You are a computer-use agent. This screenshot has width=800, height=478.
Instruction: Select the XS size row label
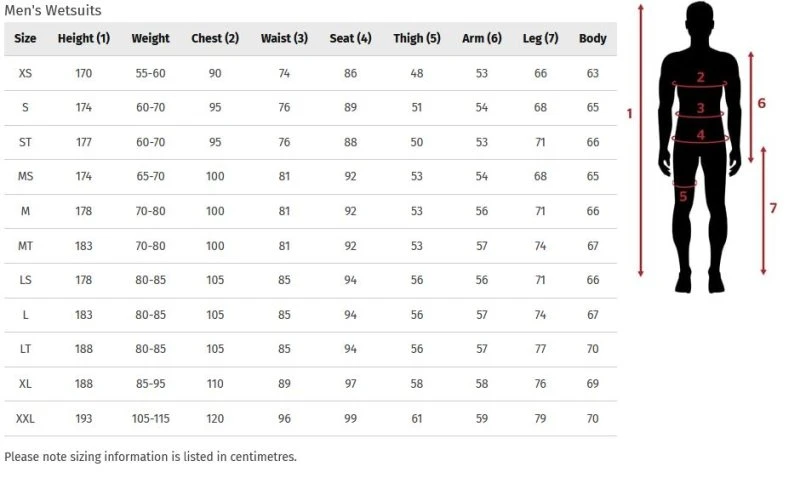[x=26, y=73]
